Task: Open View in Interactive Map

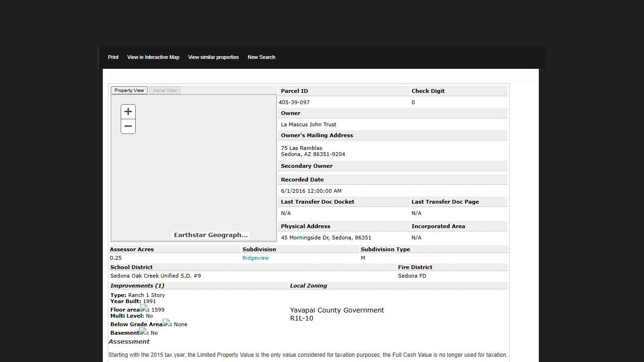Action: [x=153, y=58]
